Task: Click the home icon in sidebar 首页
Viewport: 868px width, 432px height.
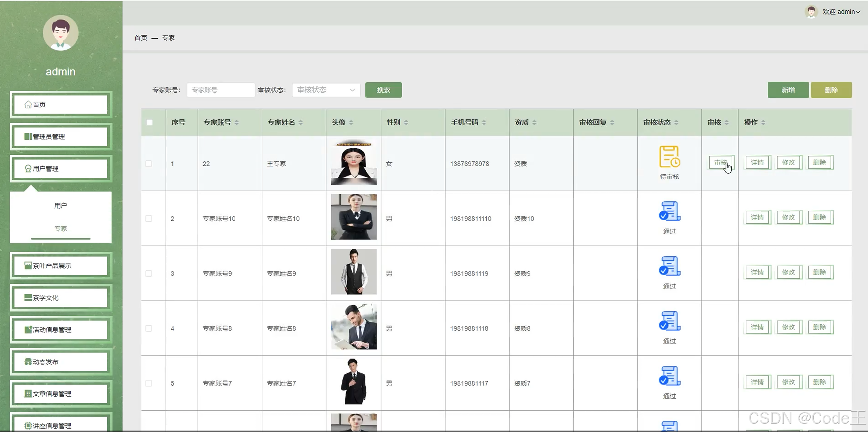Action: point(28,104)
